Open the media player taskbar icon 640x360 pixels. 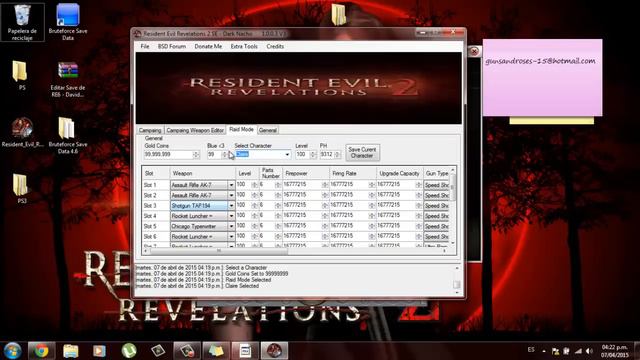tap(99, 351)
